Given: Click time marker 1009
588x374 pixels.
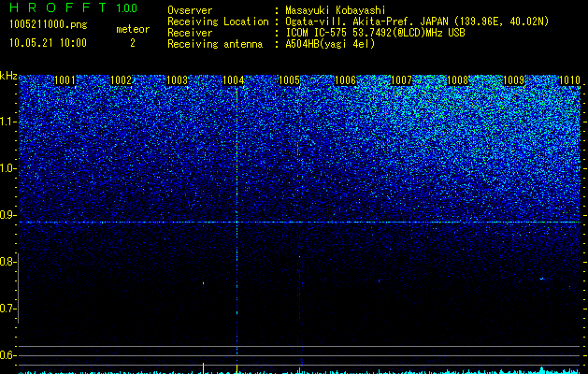Looking at the screenshot, I should tap(513, 80).
